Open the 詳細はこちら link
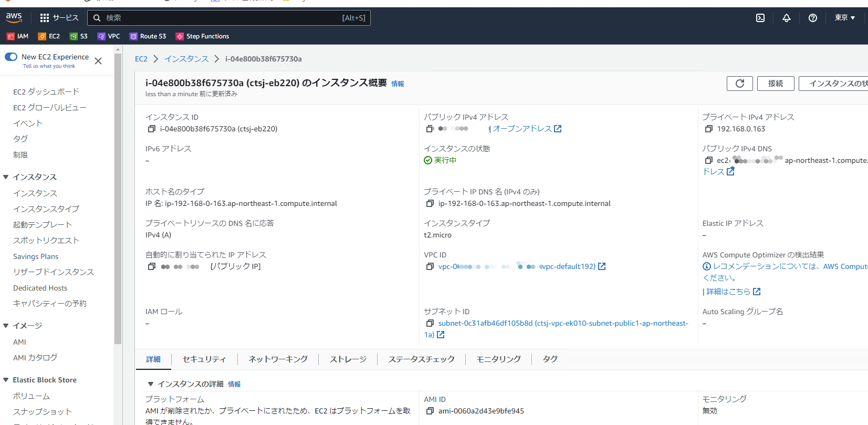 tap(733, 292)
